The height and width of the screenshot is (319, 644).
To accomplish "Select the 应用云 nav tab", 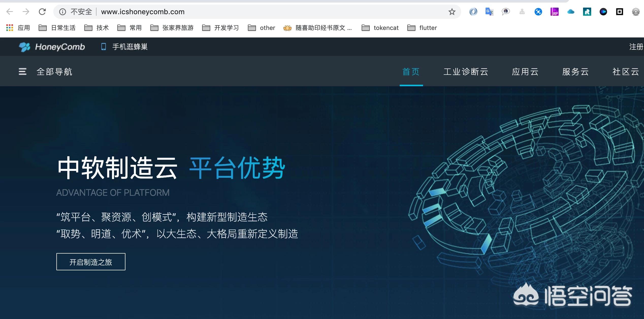I will [x=525, y=72].
